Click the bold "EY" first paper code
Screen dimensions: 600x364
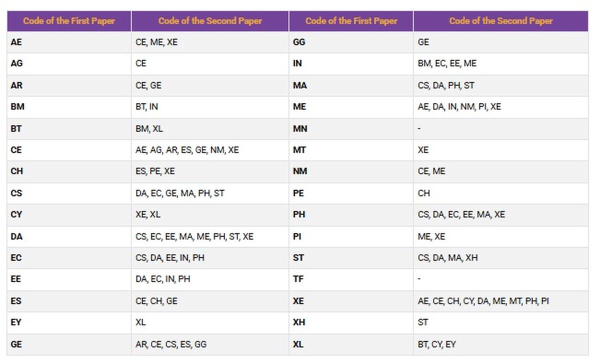[16, 322]
